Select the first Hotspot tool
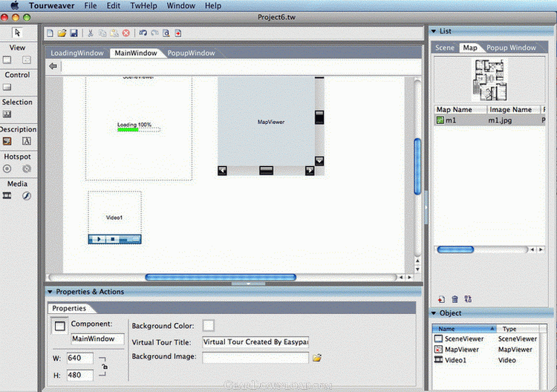557x392 pixels. point(7,169)
